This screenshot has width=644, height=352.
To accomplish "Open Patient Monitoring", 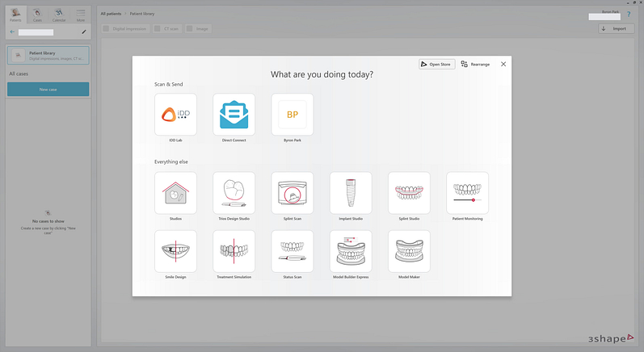I will 467,193.
